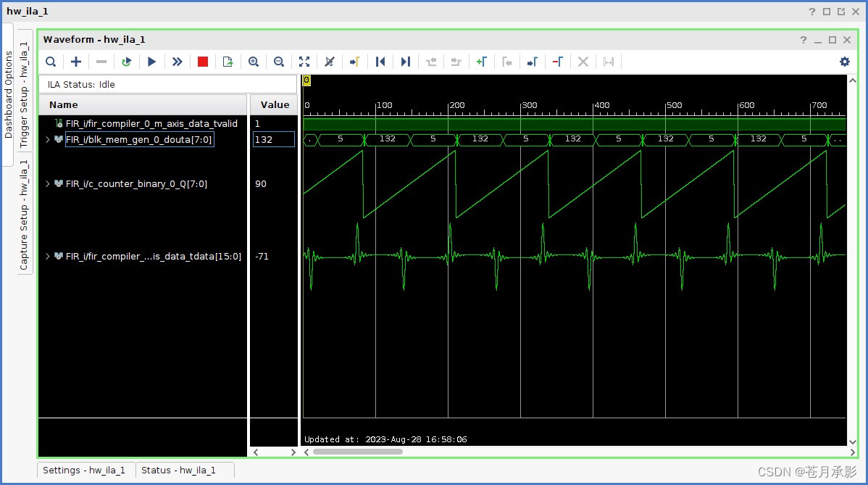Edit the Value field showing 132
Image resolution: width=868 pixels, height=485 pixels.
tap(273, 139)
